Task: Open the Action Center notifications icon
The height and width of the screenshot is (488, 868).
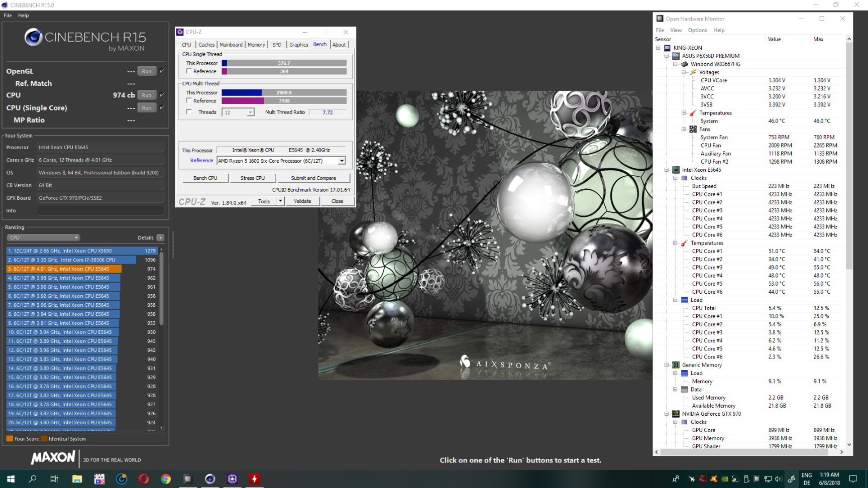Action: click(x=853, y=479)
